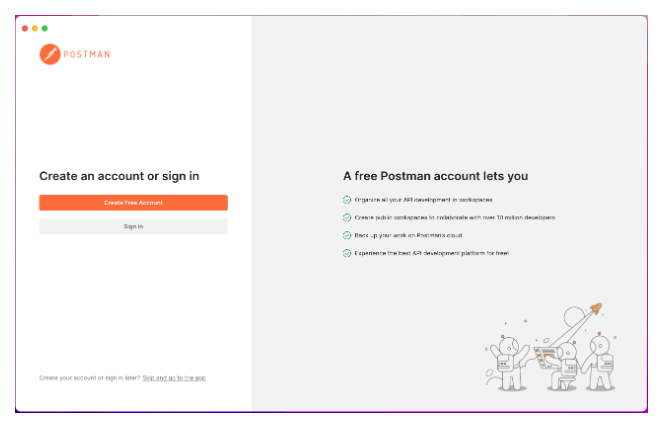Click the seated astronaut holding a tablet
This screenshot has width=664, height=434.
[x=561, y=366]
